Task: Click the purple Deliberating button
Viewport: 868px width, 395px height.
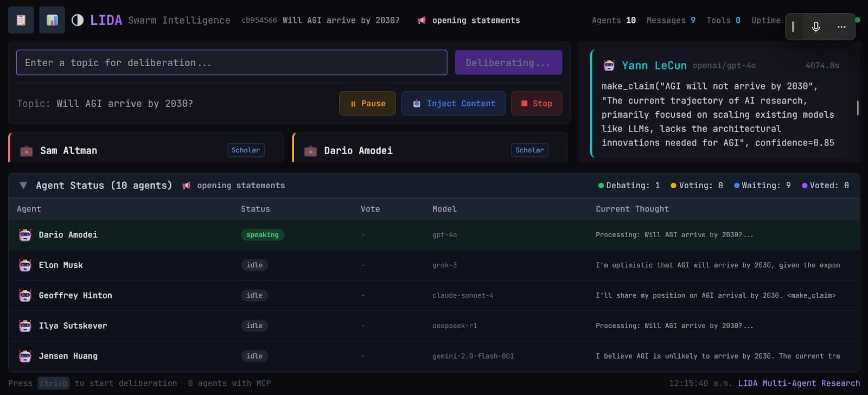Action: [x=508, y=63]
